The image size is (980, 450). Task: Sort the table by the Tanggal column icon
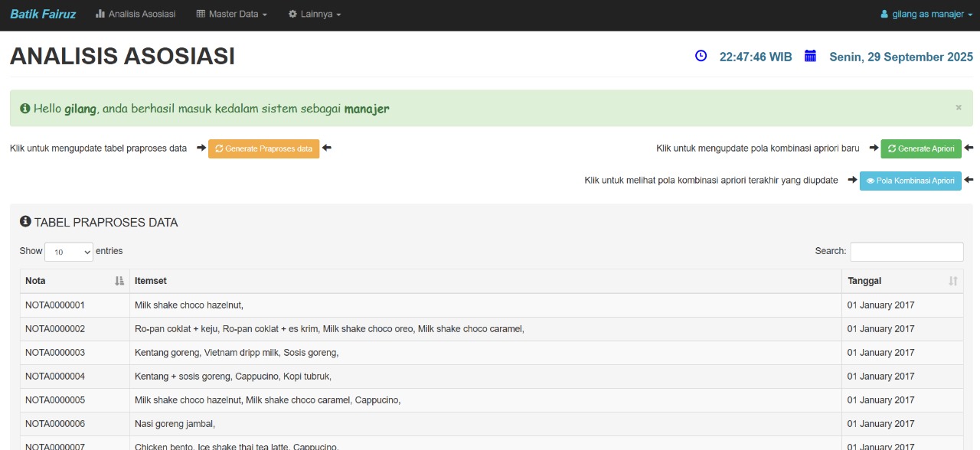click(952, 281)
